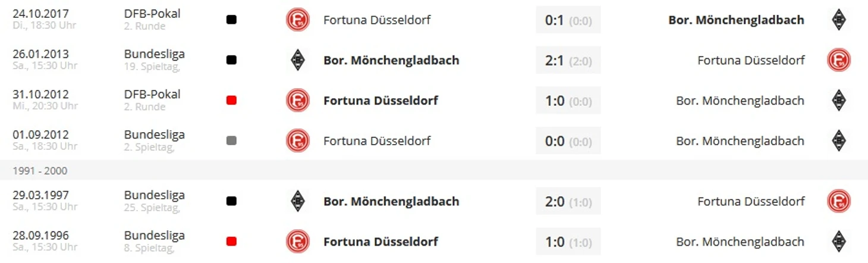Open the 2:1 score of 26.01.2013 match
Image resolution: width=868 pixels, height=263 pixels.
pyautogui.click(x=568, y=60)
